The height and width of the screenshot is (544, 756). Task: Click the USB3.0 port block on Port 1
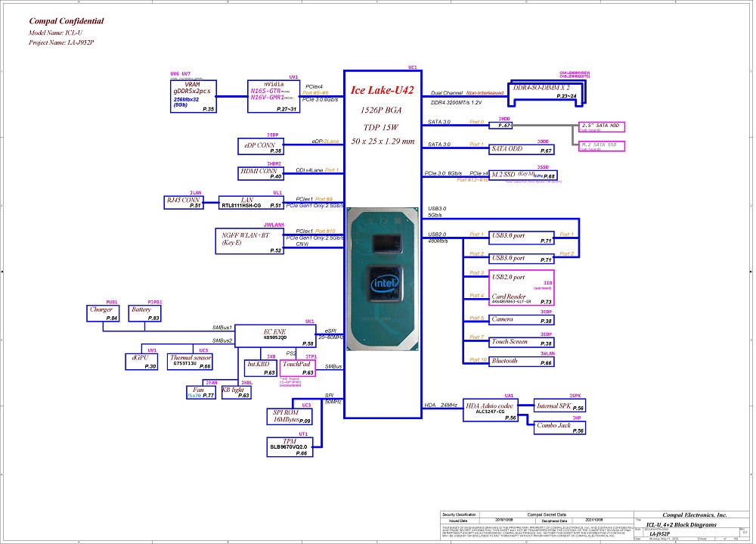point(521,238)
